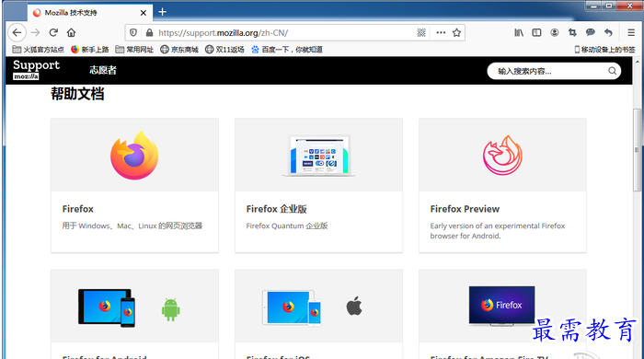The width and height of the screenshot is (644, 359).
Task: Click the Apple logo card image
Action: coord(354,306)
